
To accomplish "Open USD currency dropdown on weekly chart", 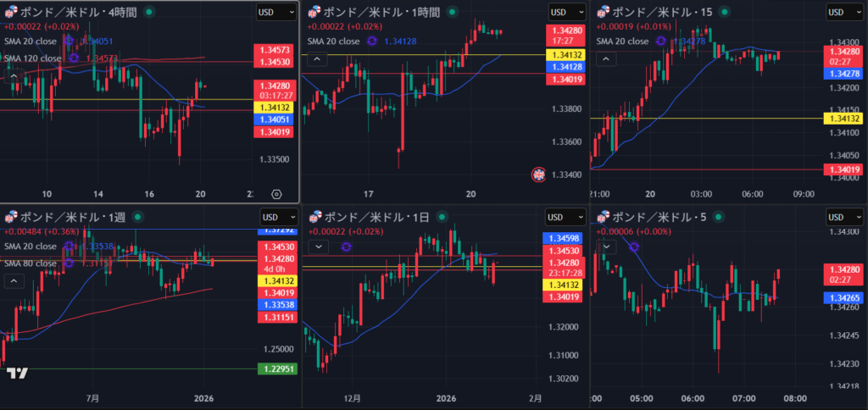I will pyautogui.click(x=277, y=218).
